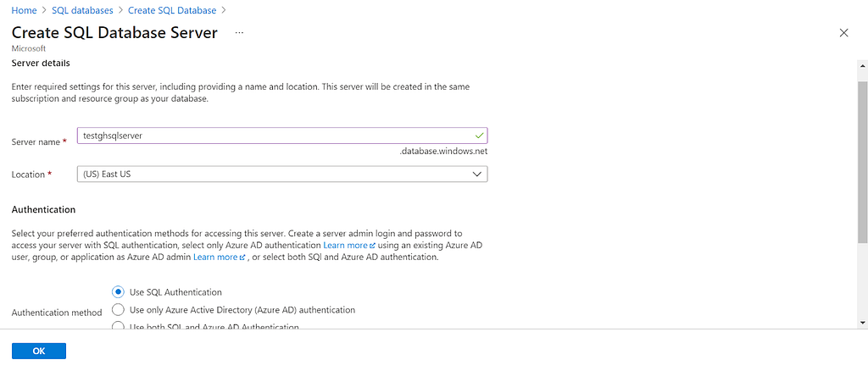Click the green validation checkmark in Server name
The width and height of the screenshot is (868, 371).
pos(479,135)
